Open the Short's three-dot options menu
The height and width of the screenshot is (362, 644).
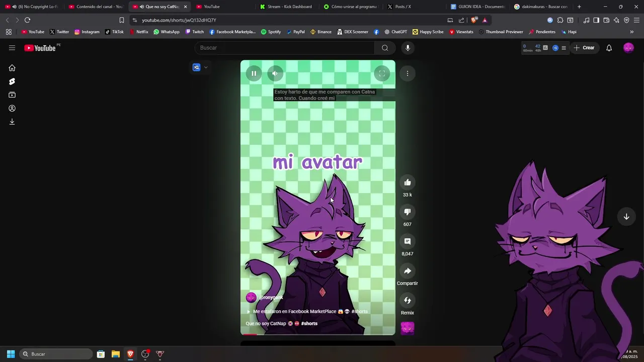[x=408, y=73]
